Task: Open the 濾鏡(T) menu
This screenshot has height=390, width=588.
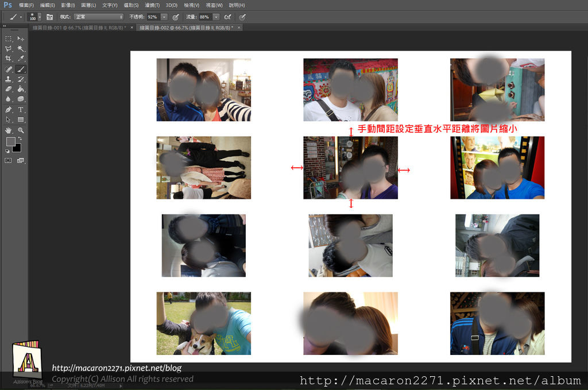Action: (152, 5)
